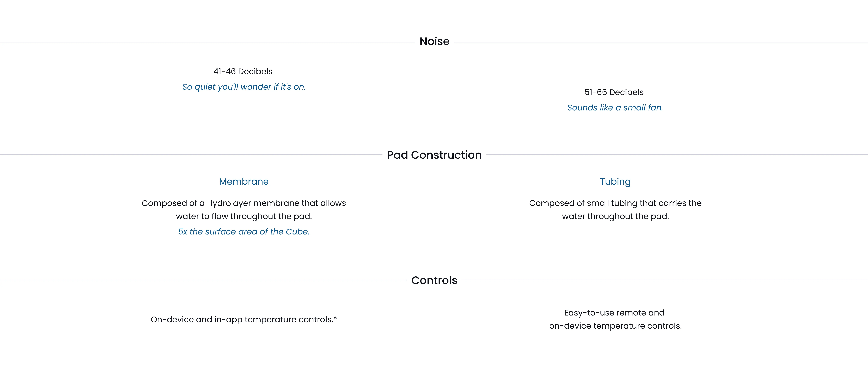Viewport: 868px width, 368px height.
Task: Select the 51-66 Decibels text
Action: tap(614, 92)
